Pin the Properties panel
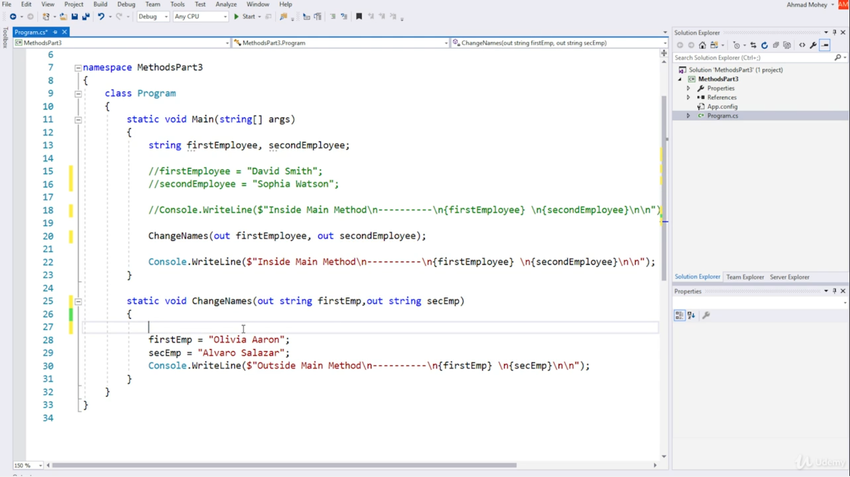The height and width of the screenshot is (477, 850). click(835, 291)
